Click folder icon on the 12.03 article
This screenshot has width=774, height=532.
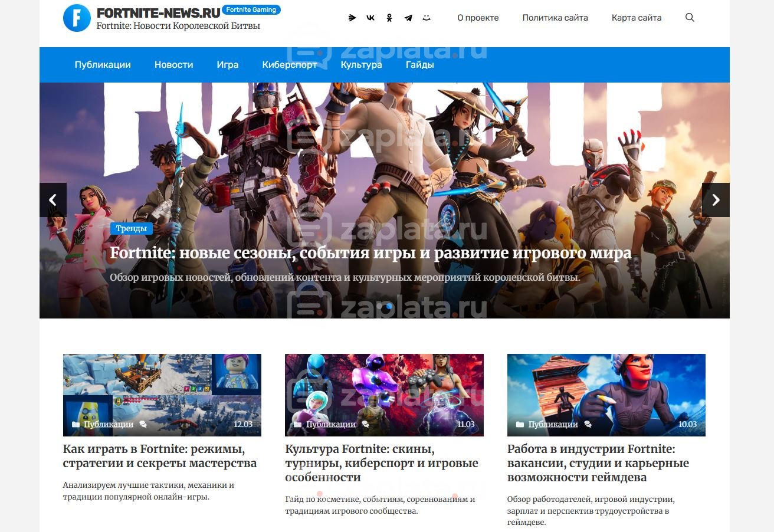76,424
